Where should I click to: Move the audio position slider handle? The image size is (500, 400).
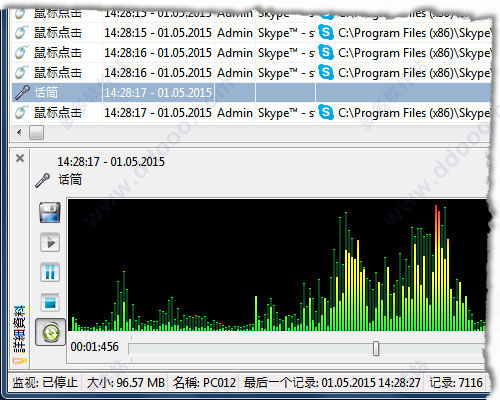coord(376,349)
